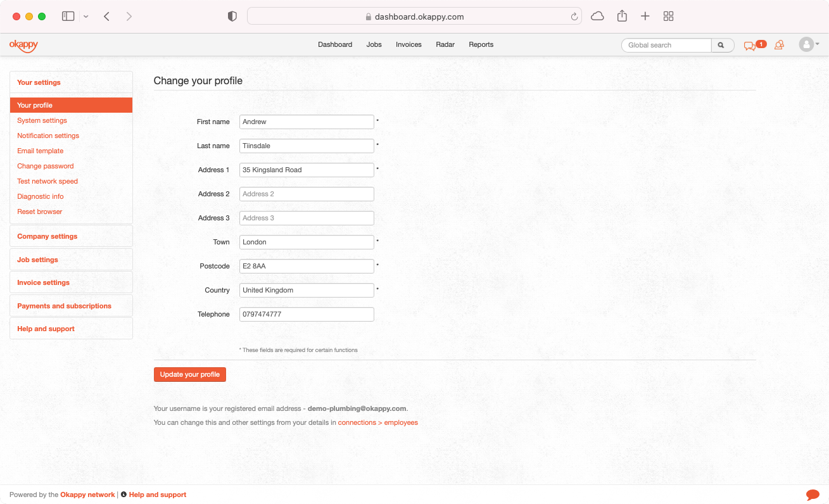
Task: Click the privacy shield icon in toolbar
Action: 232,16
